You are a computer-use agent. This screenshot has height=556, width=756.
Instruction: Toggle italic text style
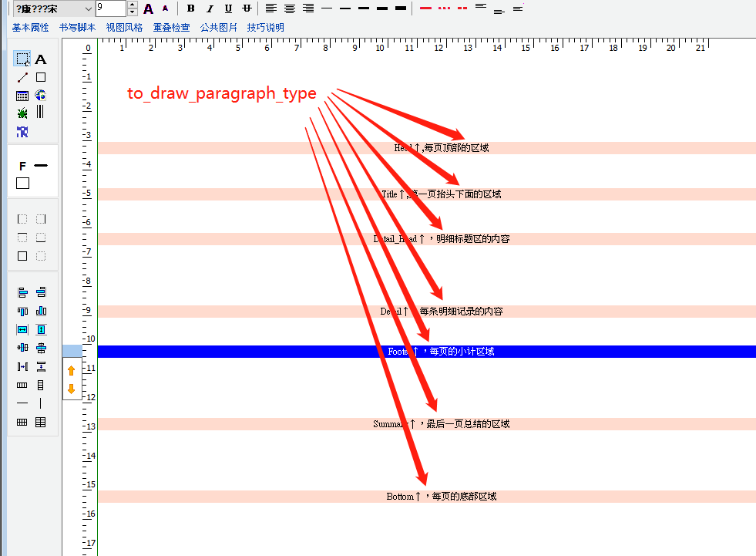click(209, 8)
